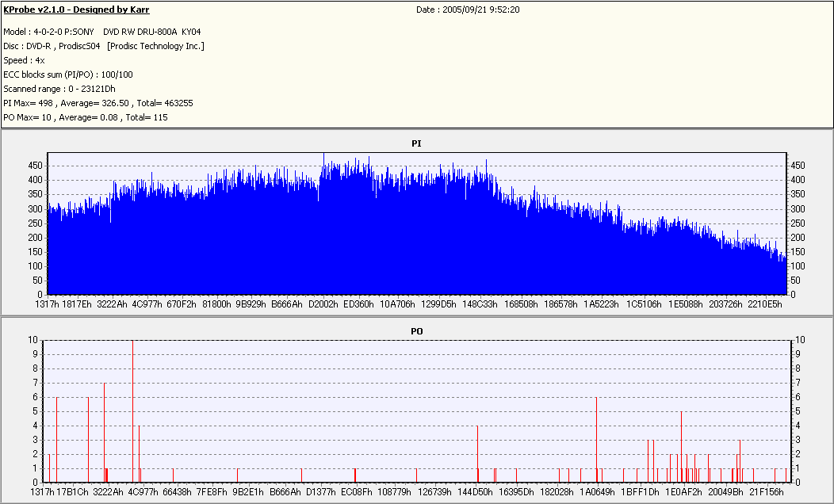Click the 2210E5h label on the PI axis
Image resolution: width=834 pixels, height=504 pixels.
765,304
